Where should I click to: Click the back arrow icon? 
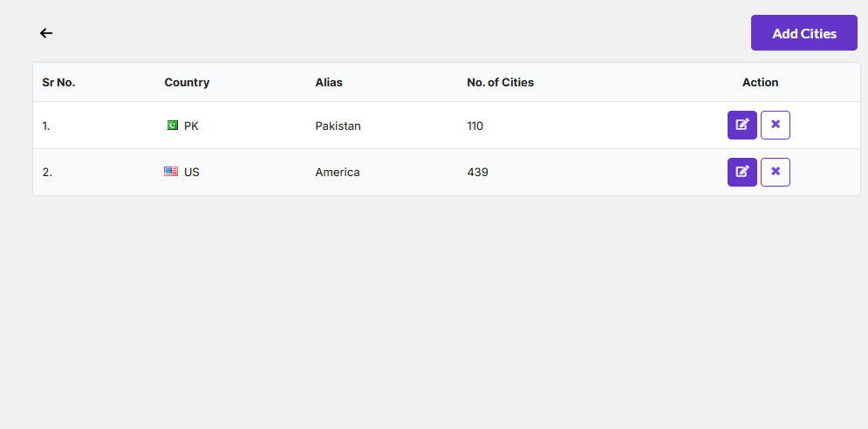[x=46, y=33]
